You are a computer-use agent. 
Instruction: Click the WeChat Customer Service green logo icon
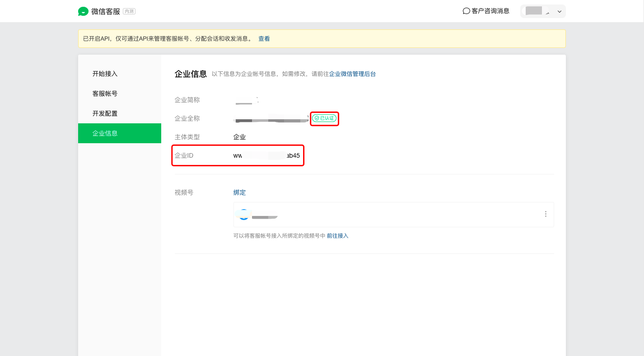tap(83, 11)
